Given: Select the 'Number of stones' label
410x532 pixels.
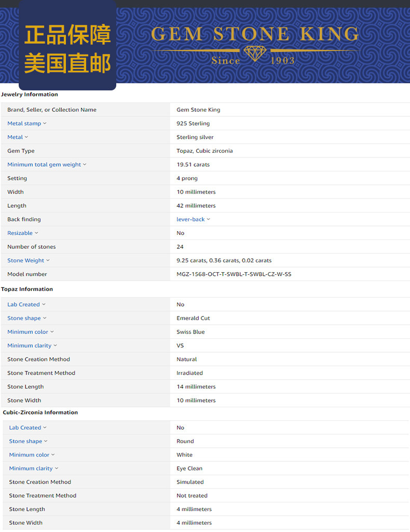Looking at the screenshot, I should click(x=32, y=247).
